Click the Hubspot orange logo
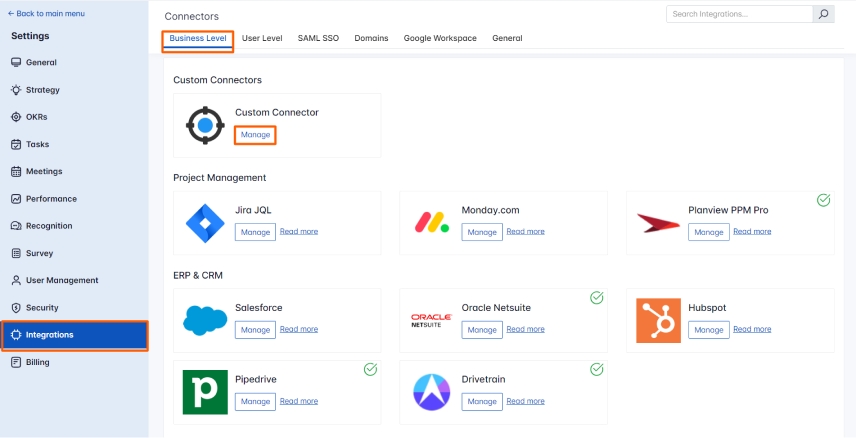Image resolution: width=856 pixels, height=438 pixels. pos(658,321)
